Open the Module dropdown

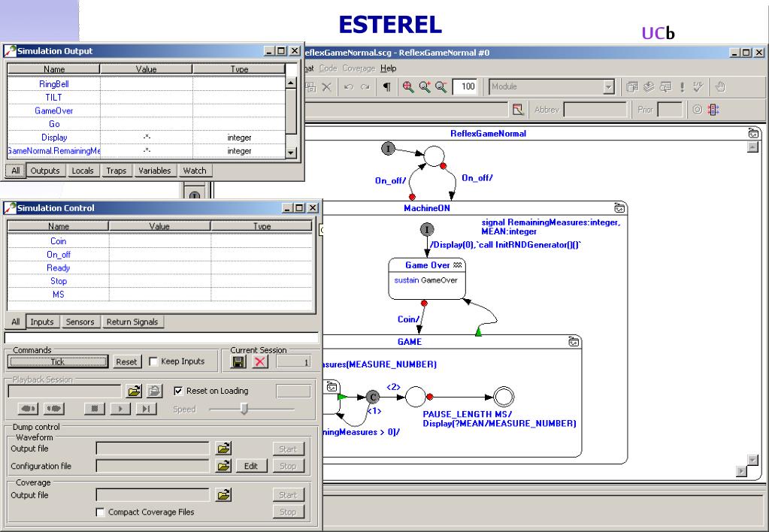tap(608, 86)
